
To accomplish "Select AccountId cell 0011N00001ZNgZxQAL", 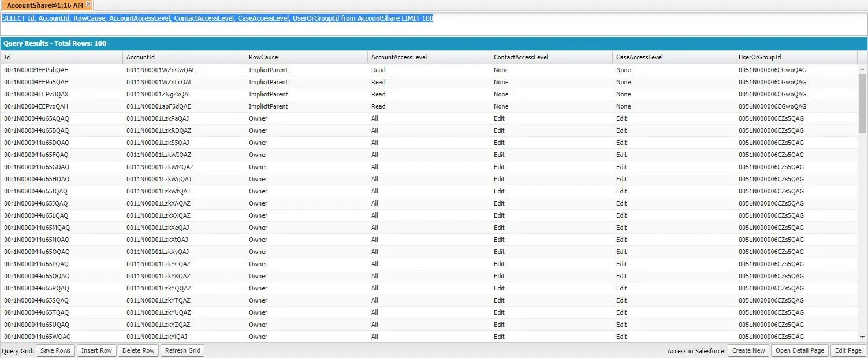I will [184, 94].
